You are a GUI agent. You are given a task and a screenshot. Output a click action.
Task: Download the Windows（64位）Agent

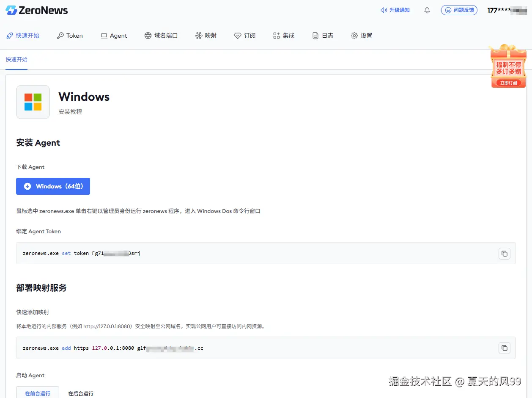pos(53,186)
